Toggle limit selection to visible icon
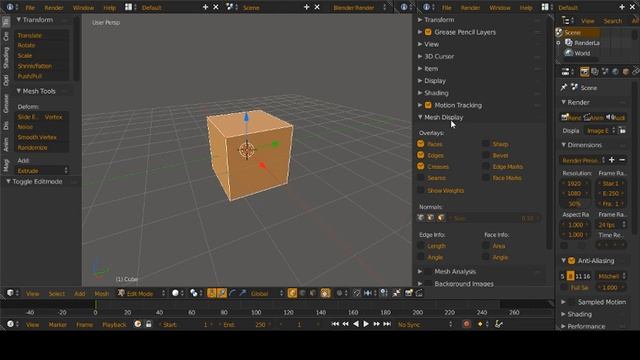 click(325, 293)
